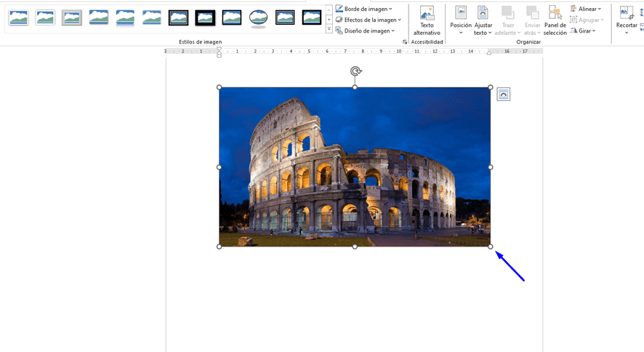
Task: Open the Panel de selección
Action: point(555,21)
